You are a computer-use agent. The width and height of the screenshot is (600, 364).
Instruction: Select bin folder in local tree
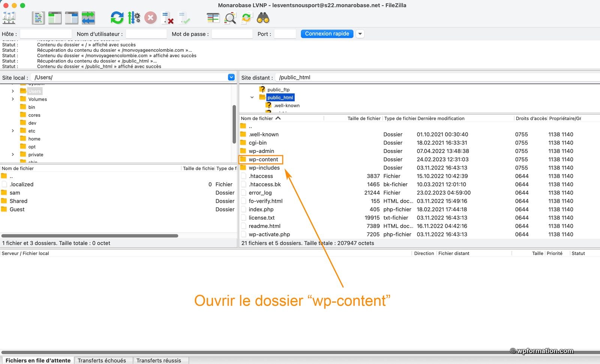click(x=31, y=107)
